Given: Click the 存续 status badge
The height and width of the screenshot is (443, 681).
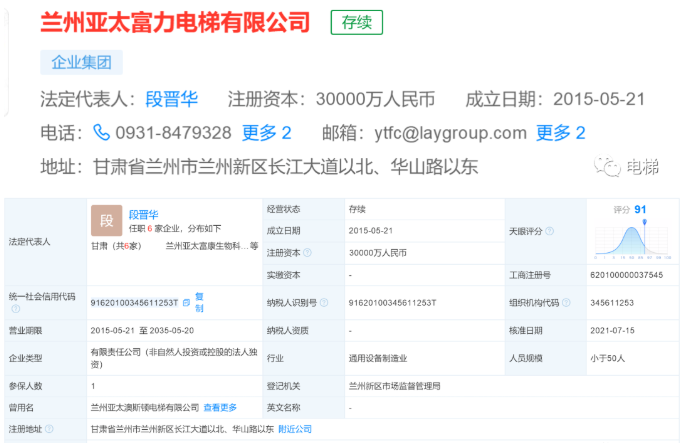Looking at the screenshot, I should click(x=356, y=23).
